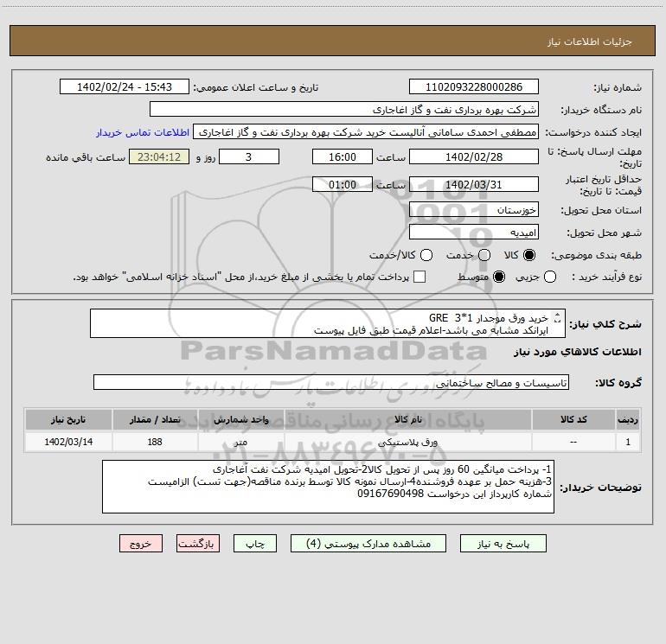This screenshot has height=644, width=666.
Task: Click the buyer notes text area
Action: click(329, 487)
